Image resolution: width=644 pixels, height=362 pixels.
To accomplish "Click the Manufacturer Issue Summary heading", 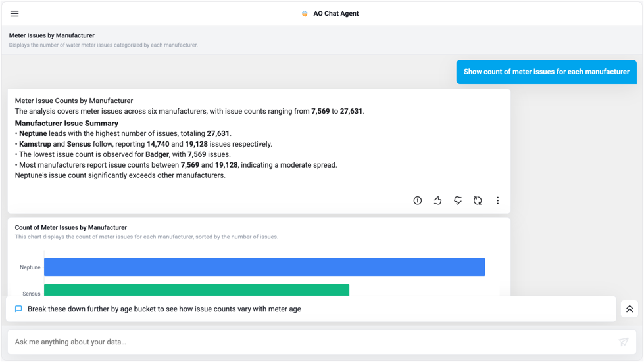I will (x=66, y=124).
